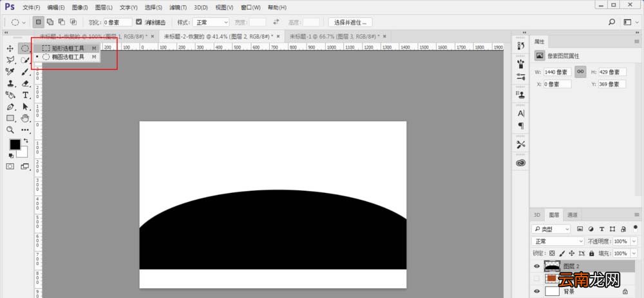This screenshot has height=298, width=644.
Task: Select the Brush tool
Action: point(25,72)
